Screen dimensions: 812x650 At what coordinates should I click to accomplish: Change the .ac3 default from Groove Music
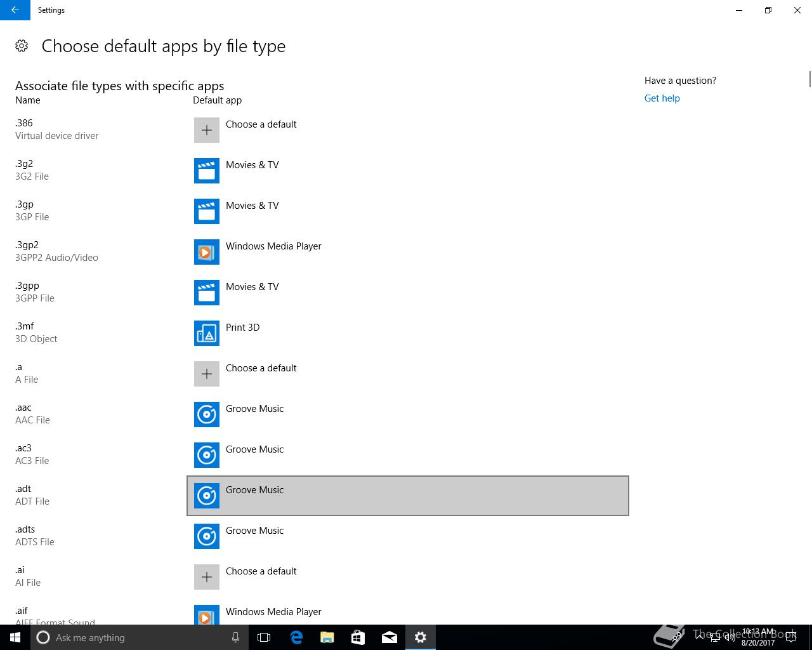tap(408, 455)
